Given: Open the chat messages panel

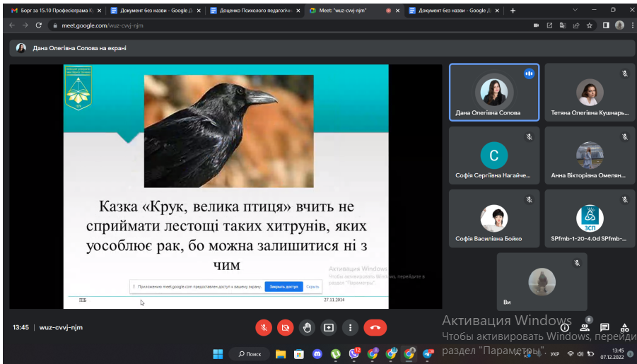Looking at the screenshot, I should click(x=604, y=327).
